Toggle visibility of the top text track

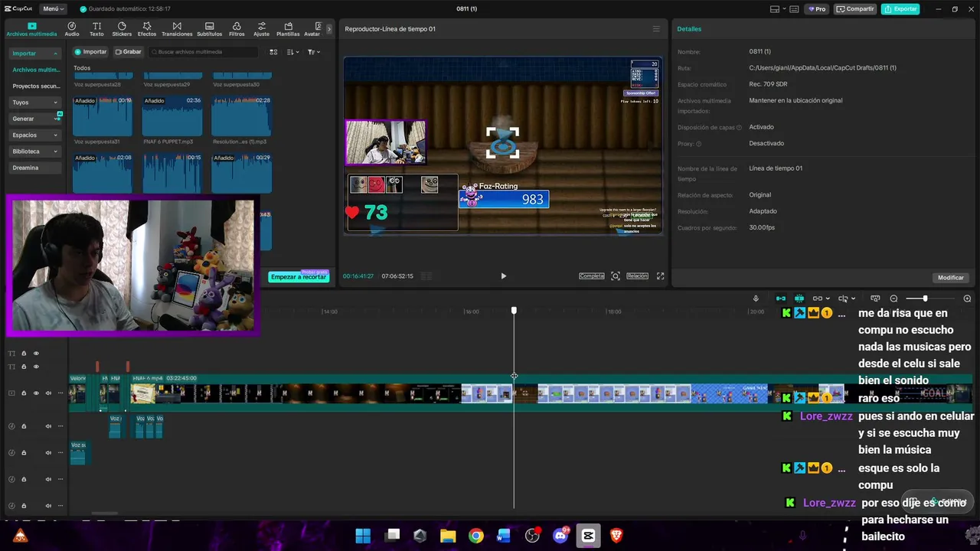pyautogui.click(x=35, y=354)
